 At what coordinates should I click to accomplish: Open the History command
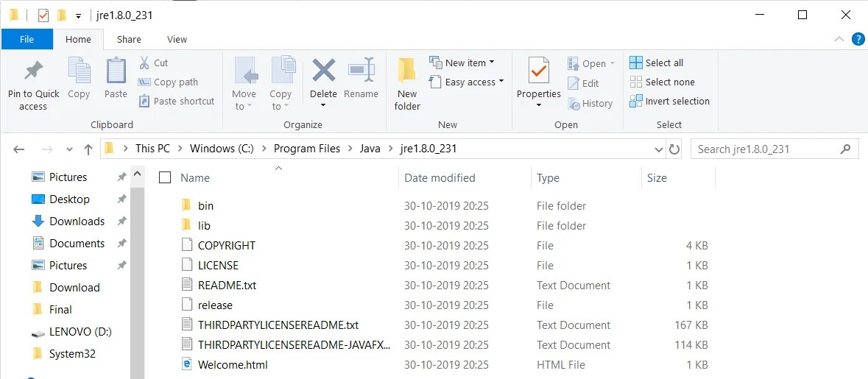590,104
